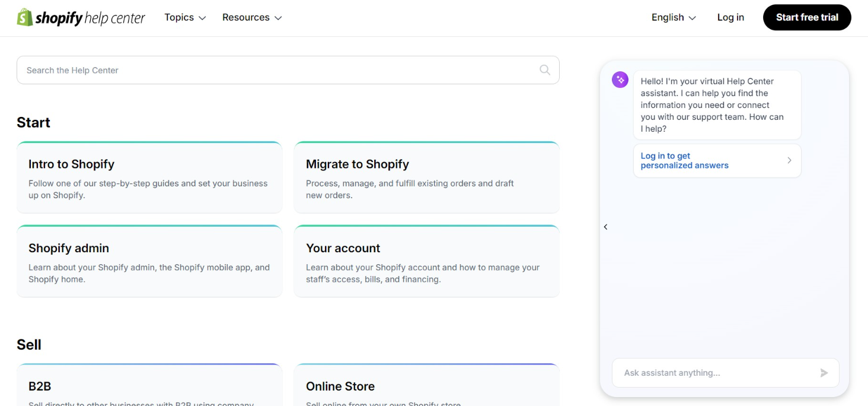Image resolution: width=868 pixels, height=406 pixels.
Task: Click the Shopify Help Center logo
Action: (81, 18)
